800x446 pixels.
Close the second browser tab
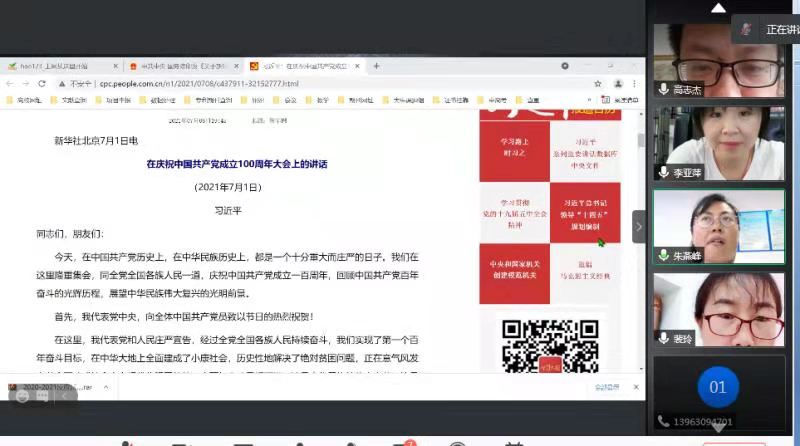click(236, 66)
